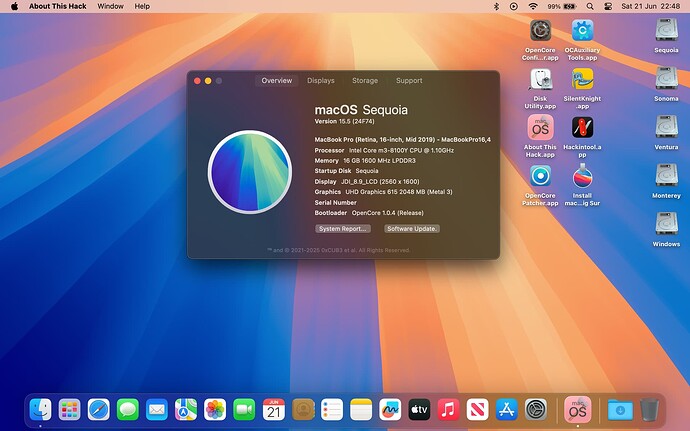Open About This Hack application menu

pyautogui.click(x=58, y=6)
